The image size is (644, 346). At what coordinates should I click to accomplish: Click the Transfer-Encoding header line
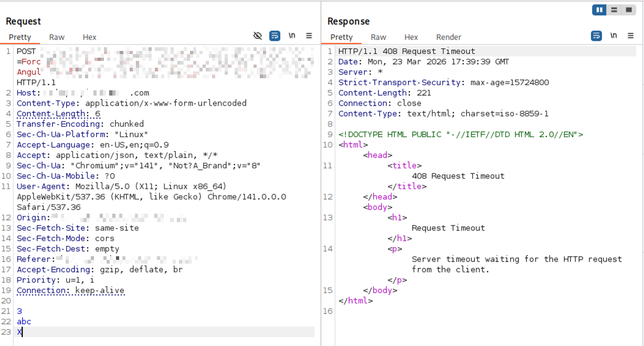click(x=80, y=124)
